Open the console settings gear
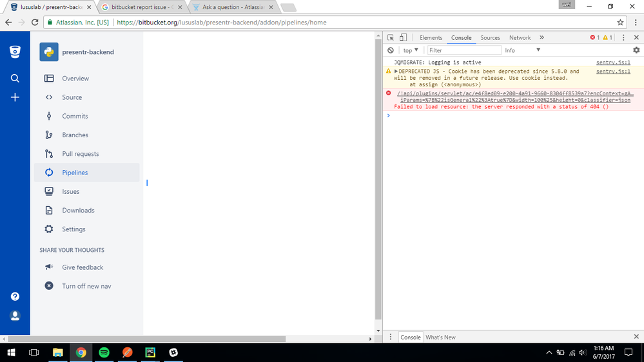The width and height of the screenshot is (644, 362). click(x=636, y=50)
